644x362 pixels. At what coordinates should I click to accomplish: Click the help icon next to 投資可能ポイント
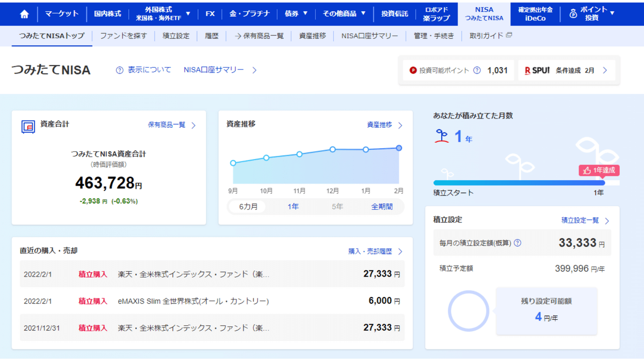point(477,70)
